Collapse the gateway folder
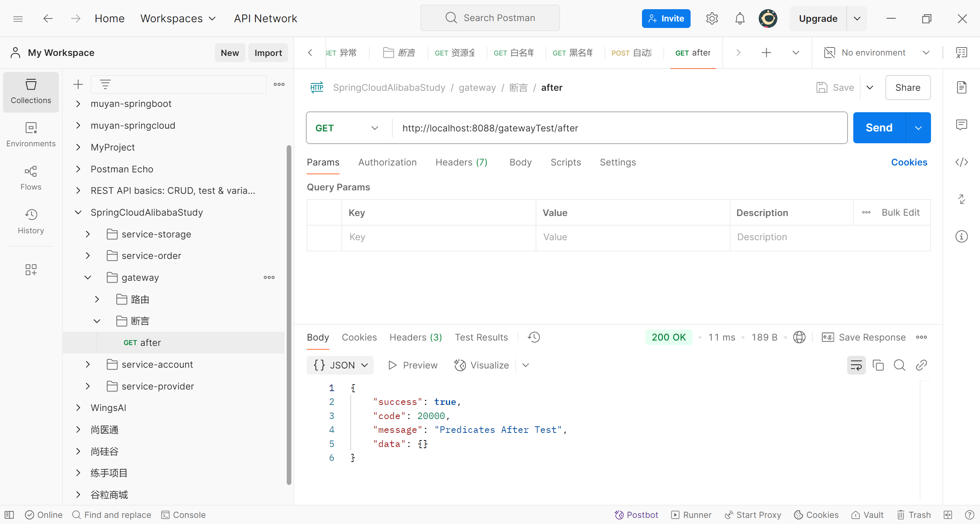 [x=88, y=277]
